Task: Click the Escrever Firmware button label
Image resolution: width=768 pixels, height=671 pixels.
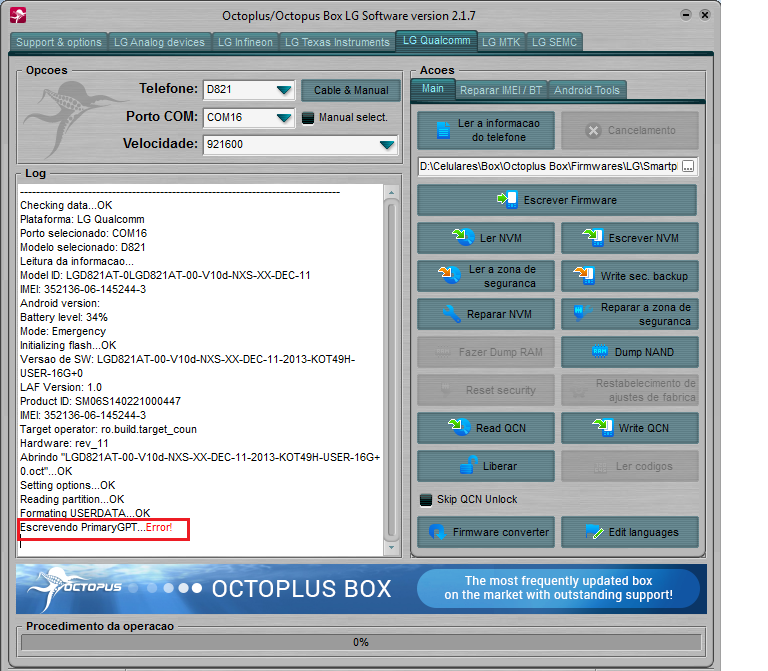Action: (570, 200)
